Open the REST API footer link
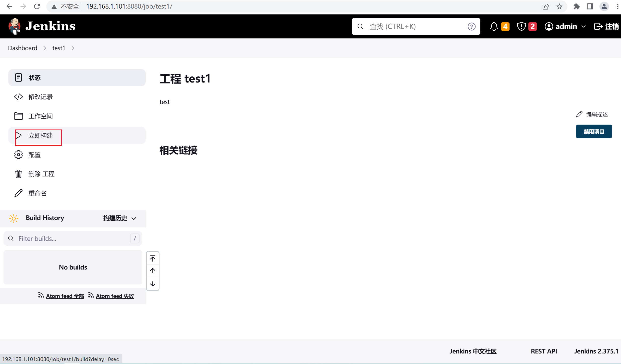 coord(544,351)
